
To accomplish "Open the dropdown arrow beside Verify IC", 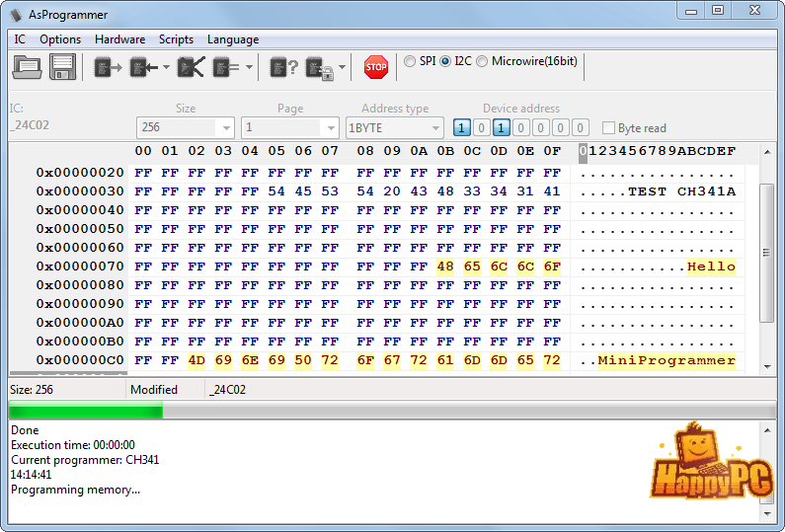I will (249, 68).
